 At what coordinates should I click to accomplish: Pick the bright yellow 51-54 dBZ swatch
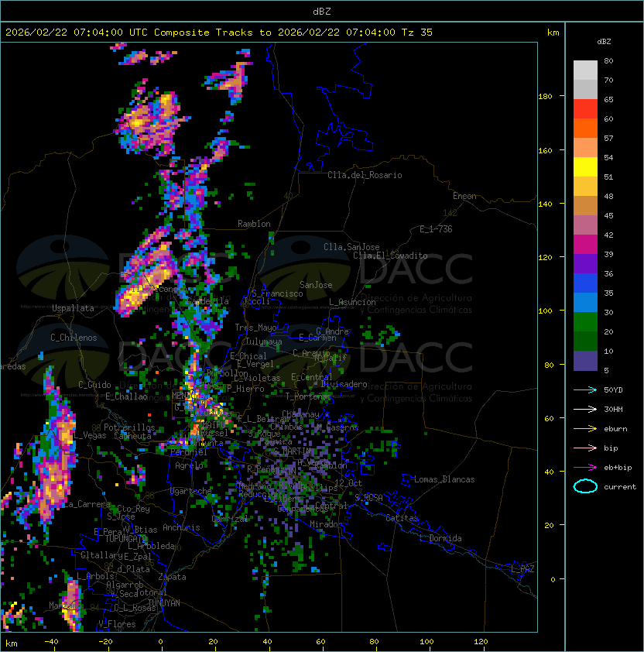[585, 167]
